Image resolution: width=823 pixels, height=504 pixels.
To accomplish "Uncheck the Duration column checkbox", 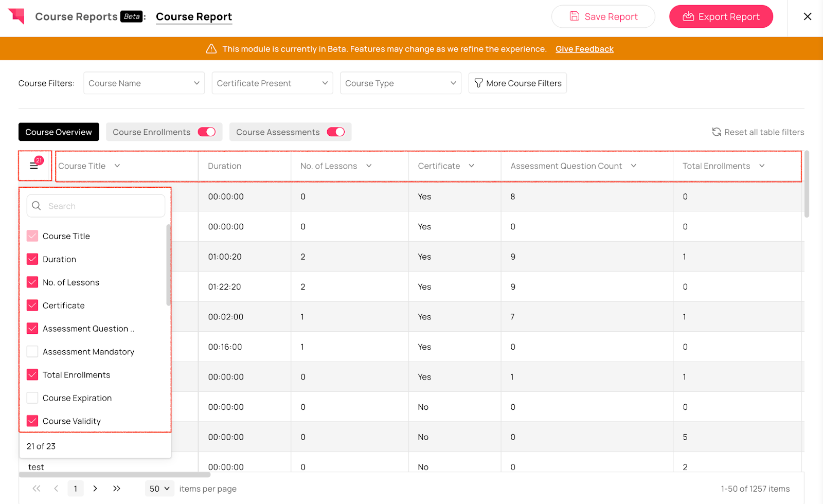I will [32, 259].
